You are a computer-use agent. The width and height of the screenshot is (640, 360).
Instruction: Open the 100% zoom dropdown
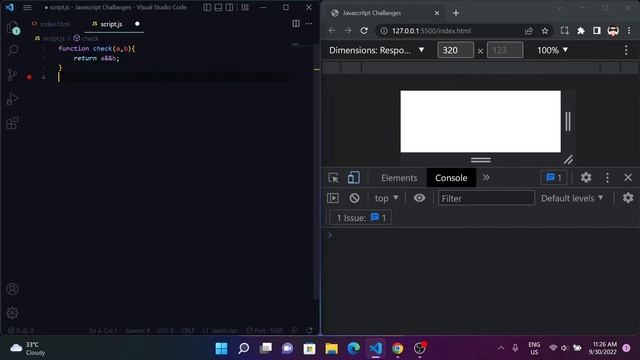click(553, 50)
